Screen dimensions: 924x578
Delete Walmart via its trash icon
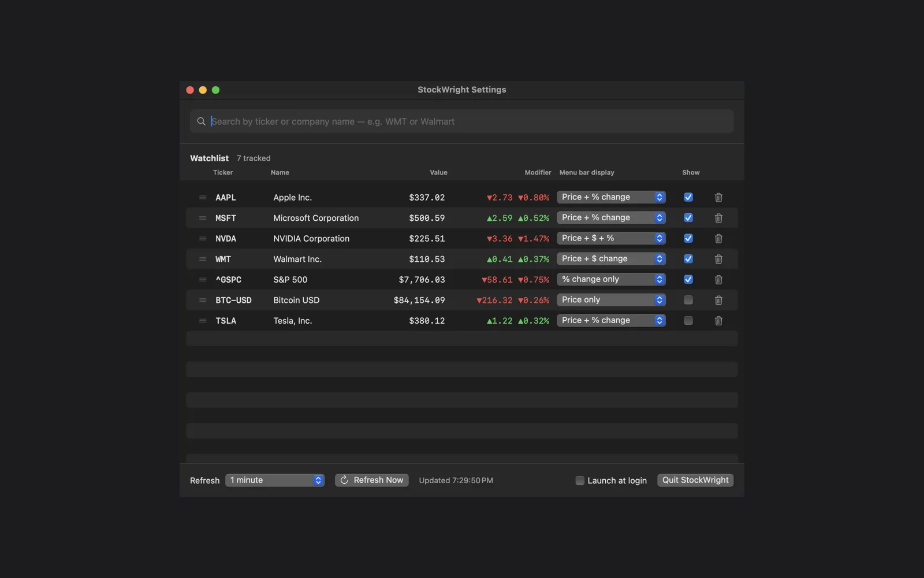[x=718, y=259]
